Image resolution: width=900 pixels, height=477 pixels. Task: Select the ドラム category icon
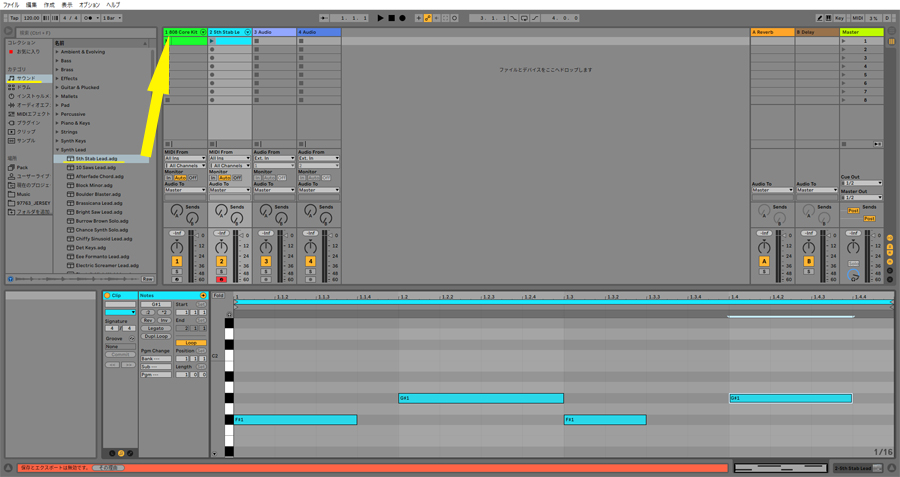pos(11,87)
